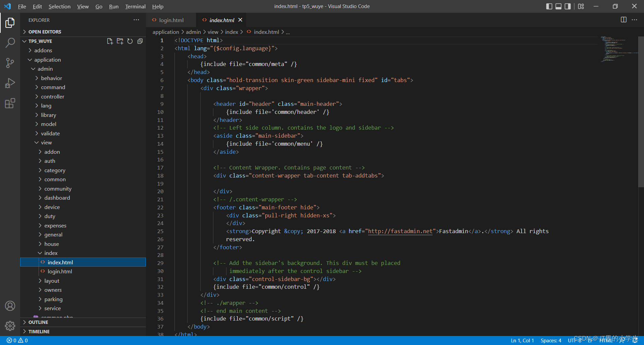Click New Folder icon in explorer header

tap(120, 41)
